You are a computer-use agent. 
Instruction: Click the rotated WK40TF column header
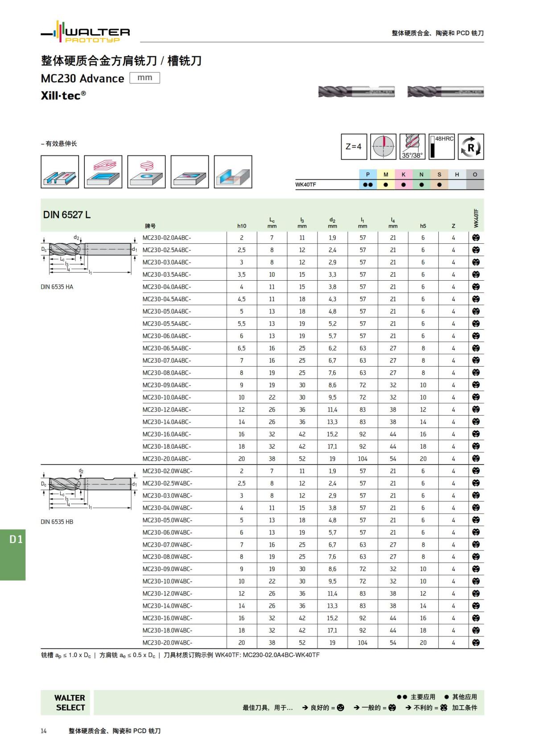click(476, 218)
